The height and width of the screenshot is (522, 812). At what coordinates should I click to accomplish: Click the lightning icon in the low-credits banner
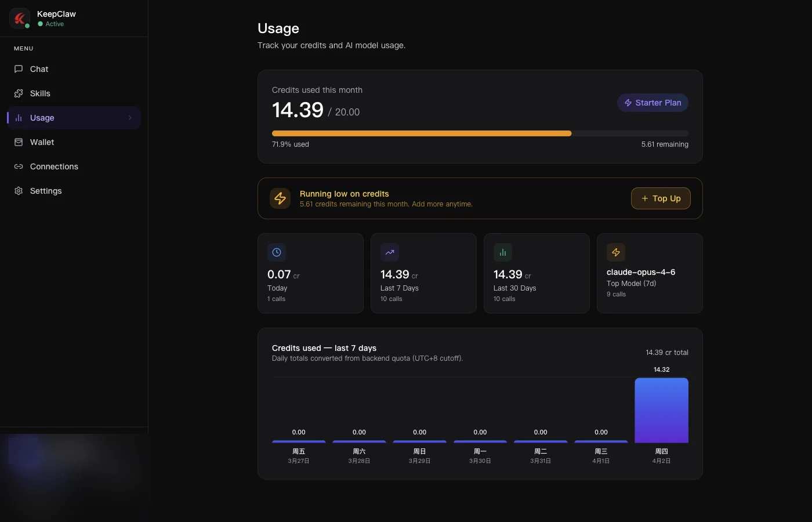280,198
